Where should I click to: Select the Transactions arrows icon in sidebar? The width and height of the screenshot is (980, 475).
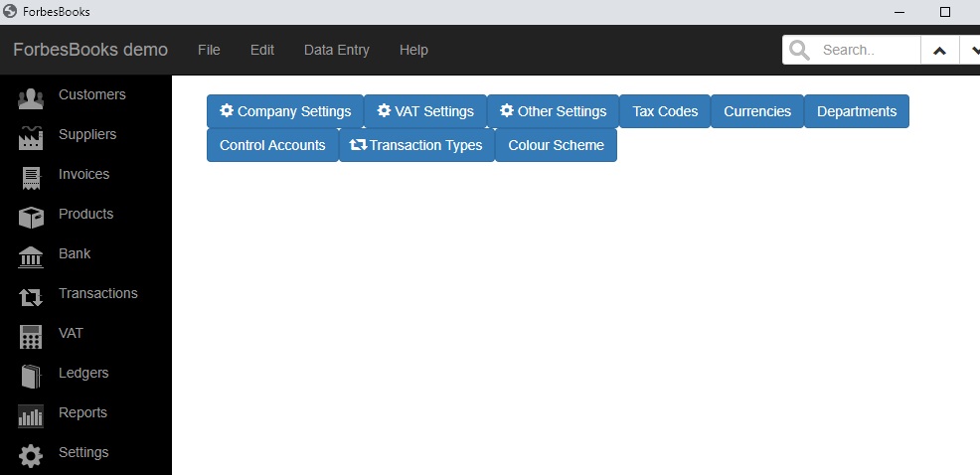pyautogui.click(x=31, y=297)
